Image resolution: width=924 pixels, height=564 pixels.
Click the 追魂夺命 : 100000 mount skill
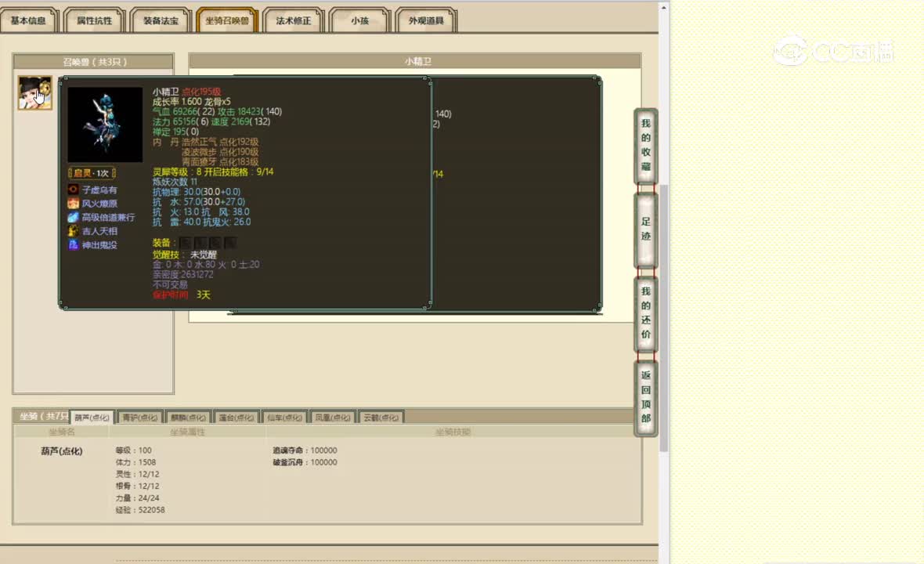click(305, 450)
